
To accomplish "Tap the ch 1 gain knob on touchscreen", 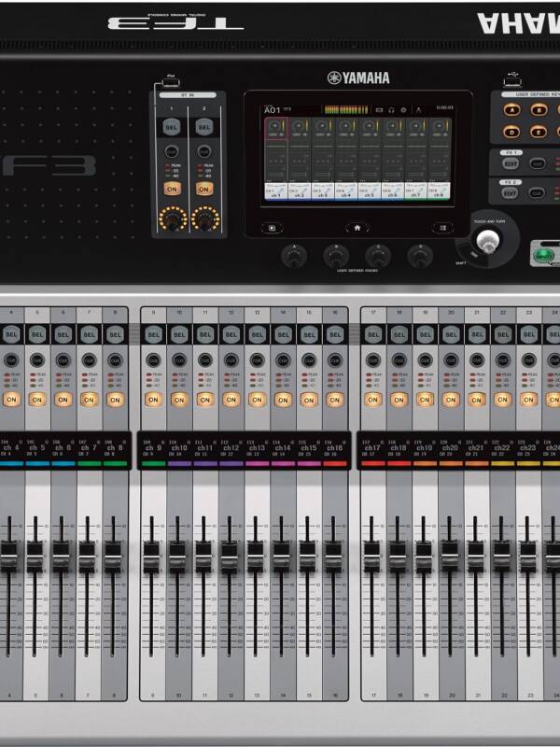I will pyautogui.click(x=273, y=126).
